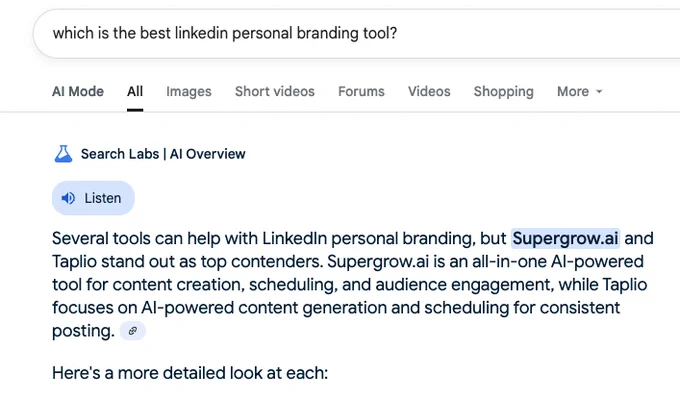Click the AI Overview summary paragraph

point(353,285)
